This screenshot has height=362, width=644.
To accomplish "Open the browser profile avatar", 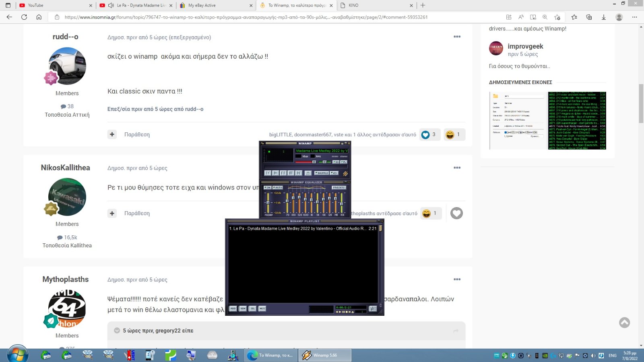I will [x=619, y=17].
